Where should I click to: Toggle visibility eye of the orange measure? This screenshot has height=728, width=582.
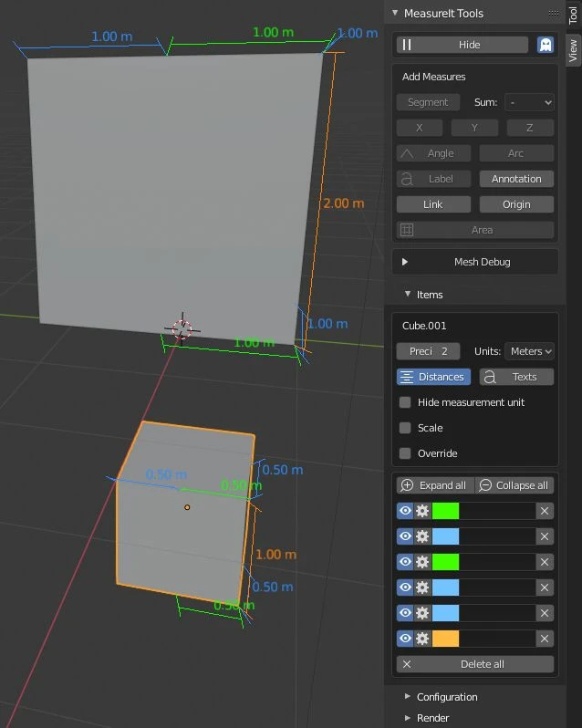tap(405, 639)
